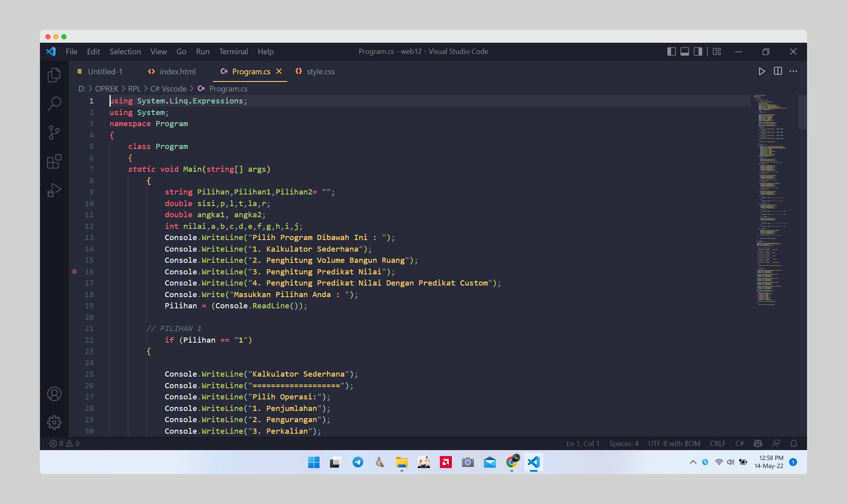Open the Selection menu
Viewport: 847px width, 504px height.
[125, 52]
